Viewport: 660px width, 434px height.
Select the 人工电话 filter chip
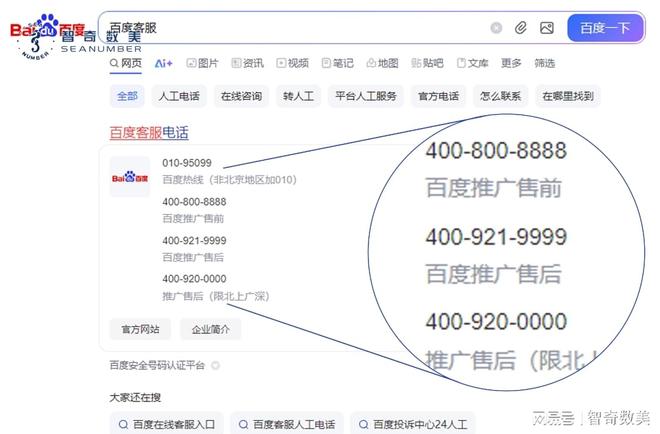point(178,97)
